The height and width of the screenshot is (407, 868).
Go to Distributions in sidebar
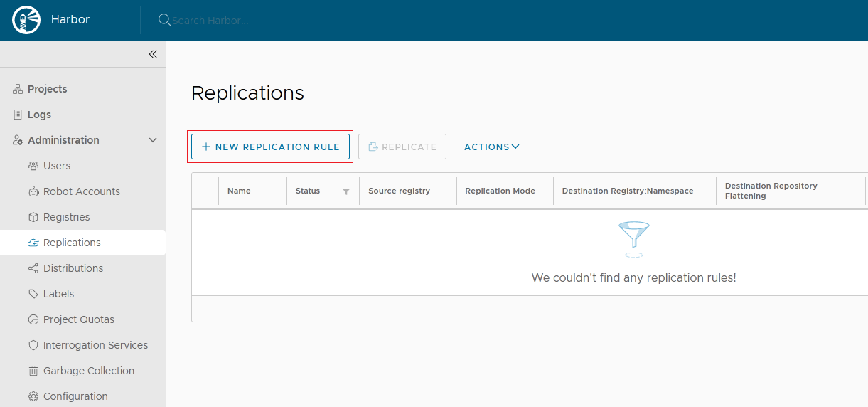coord(73,268)
